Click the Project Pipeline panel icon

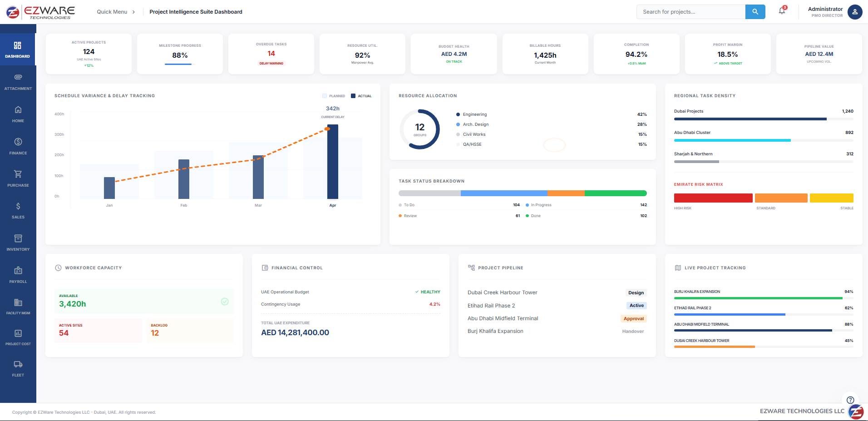click(x=472, y=268)
